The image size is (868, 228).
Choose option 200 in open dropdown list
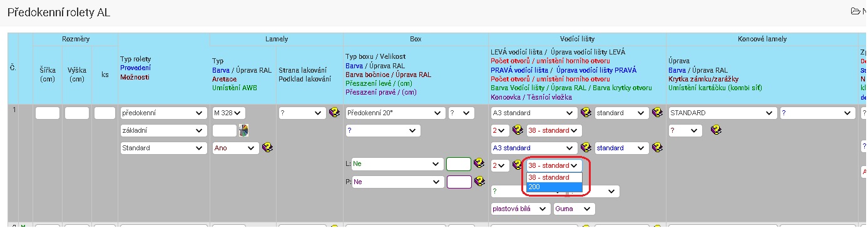pyautogui.click(x=554, y=187)
